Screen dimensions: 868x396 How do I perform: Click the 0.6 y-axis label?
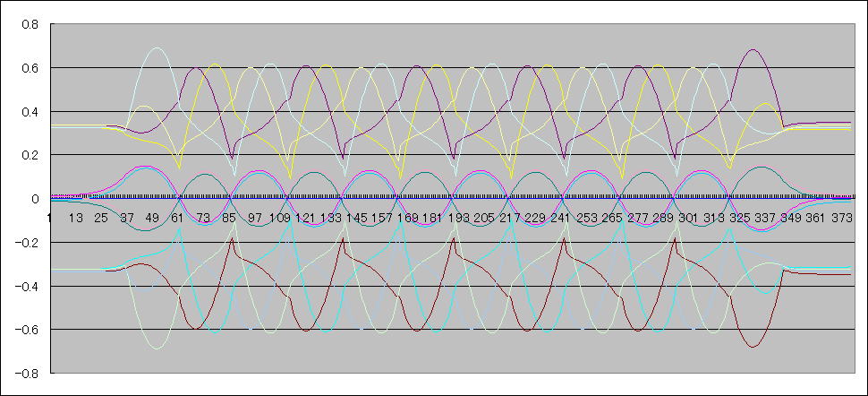click(30, 68)
